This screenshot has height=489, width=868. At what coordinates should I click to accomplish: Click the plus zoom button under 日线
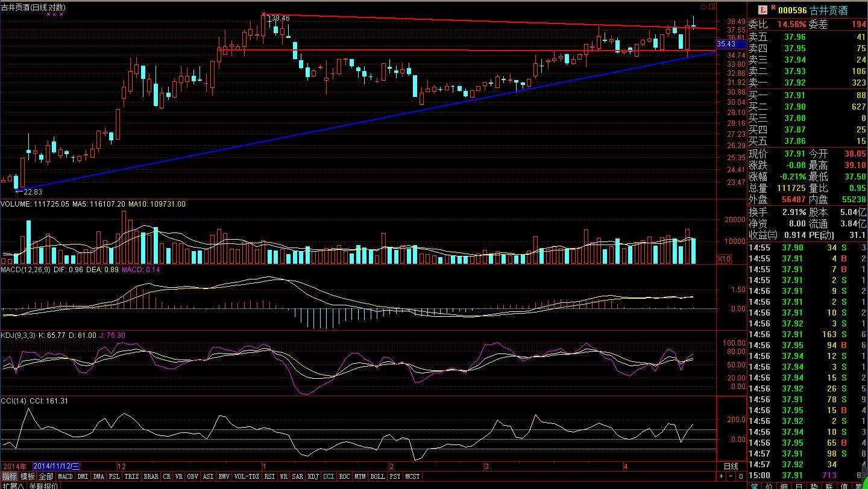click(x=721, y=476)
